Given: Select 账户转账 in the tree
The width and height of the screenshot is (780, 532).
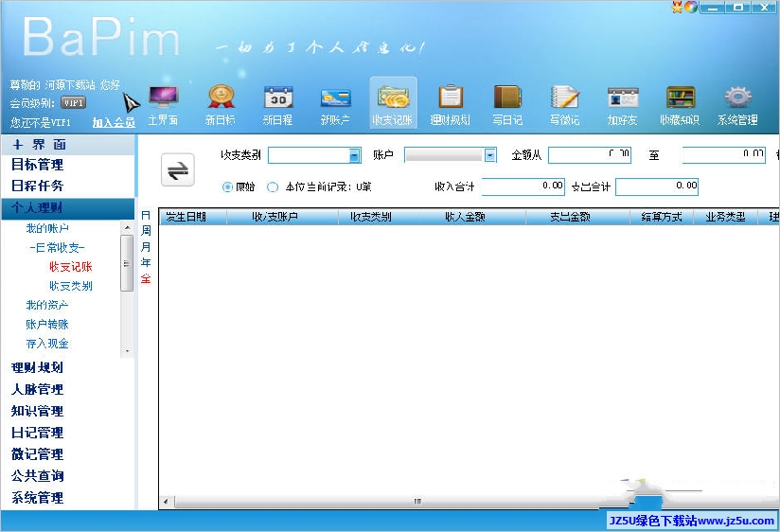Looking at the screenshot, I should coord(47,325).
